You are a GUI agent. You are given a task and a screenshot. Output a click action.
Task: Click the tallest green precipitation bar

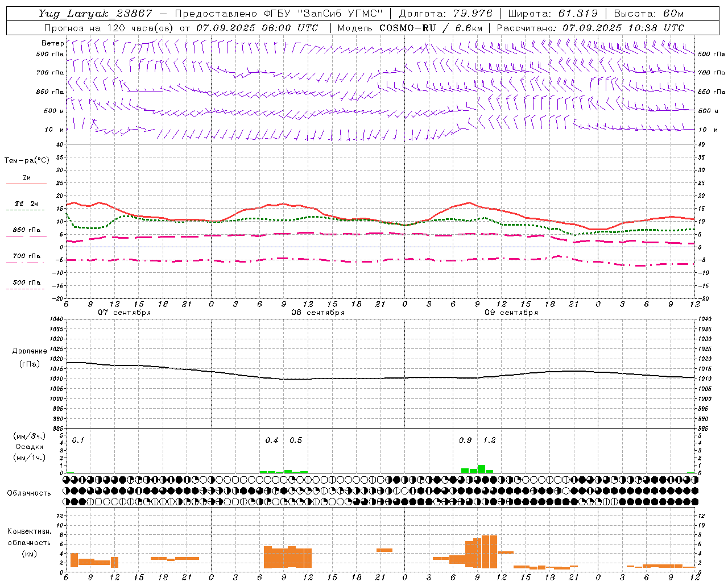point(481,469)
